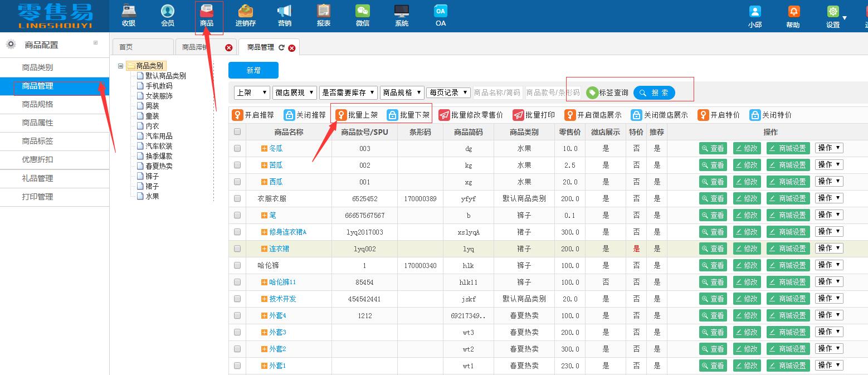This screenshot has height=375, width=868.
Task: Open the 每页记录 page size dropdown
Action: (x=448, y=92)
